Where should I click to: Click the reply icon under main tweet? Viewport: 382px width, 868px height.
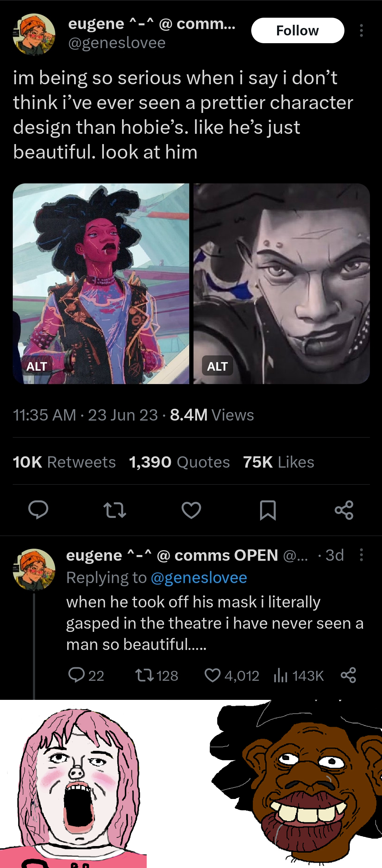coord(38,510)
